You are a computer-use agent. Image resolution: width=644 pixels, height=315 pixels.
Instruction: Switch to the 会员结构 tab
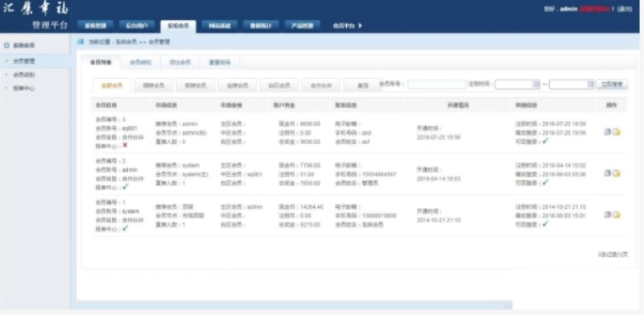(140, 63)
